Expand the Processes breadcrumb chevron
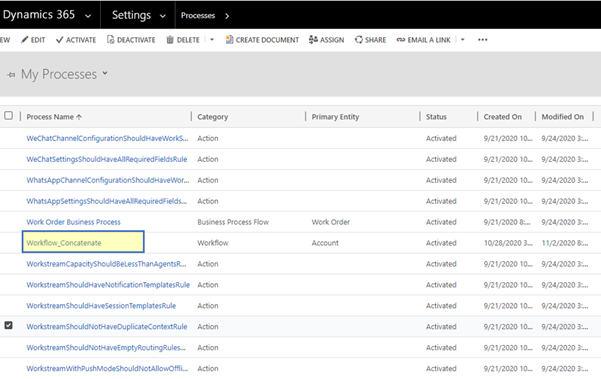The height and width of the screenshot is (379, 601). point(227,16)
